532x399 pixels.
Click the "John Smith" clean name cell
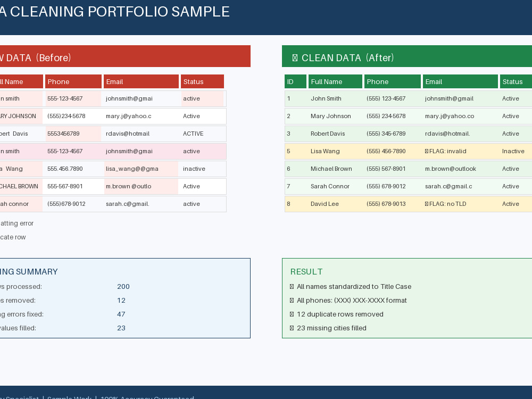click(x=326, y=98)
